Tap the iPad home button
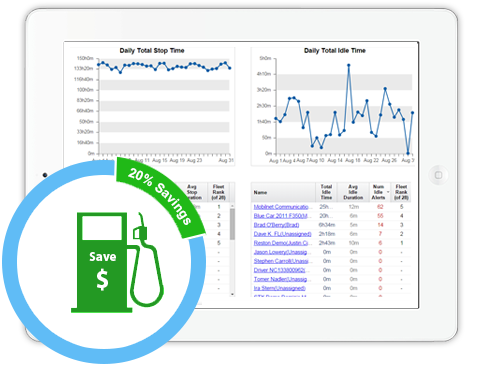The width and height of the screenshot is (480, 373). pos(438,175)
